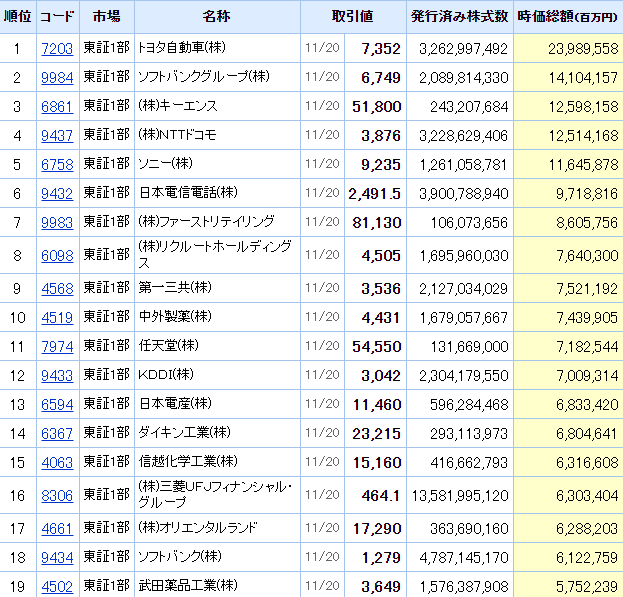
Task: Open stock code 8306 link
Action: [57, 495]
